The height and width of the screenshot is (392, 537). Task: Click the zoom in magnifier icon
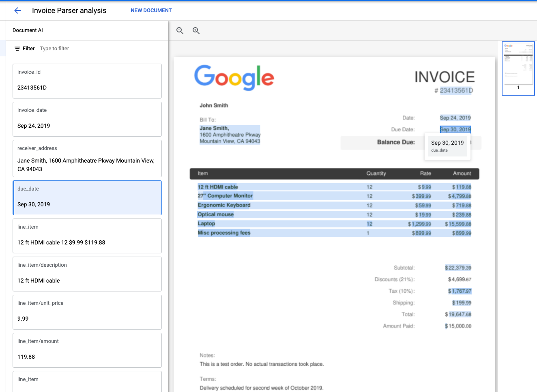pos(196,30)
